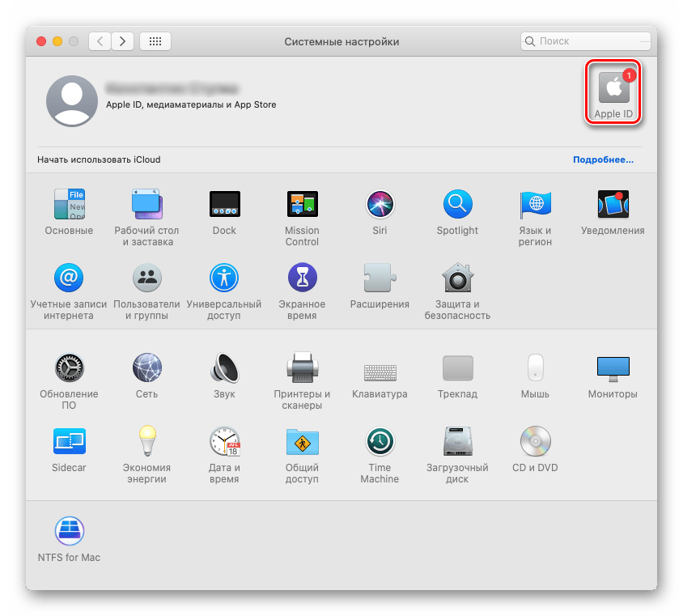This screenshot has height=616, width=683.
Task: Click the forward navigation arrow
Action: [123, 41]
